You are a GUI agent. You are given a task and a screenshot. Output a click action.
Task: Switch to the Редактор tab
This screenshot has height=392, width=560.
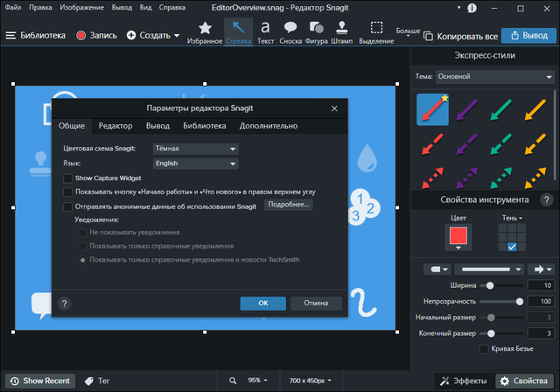coord(115,126)
